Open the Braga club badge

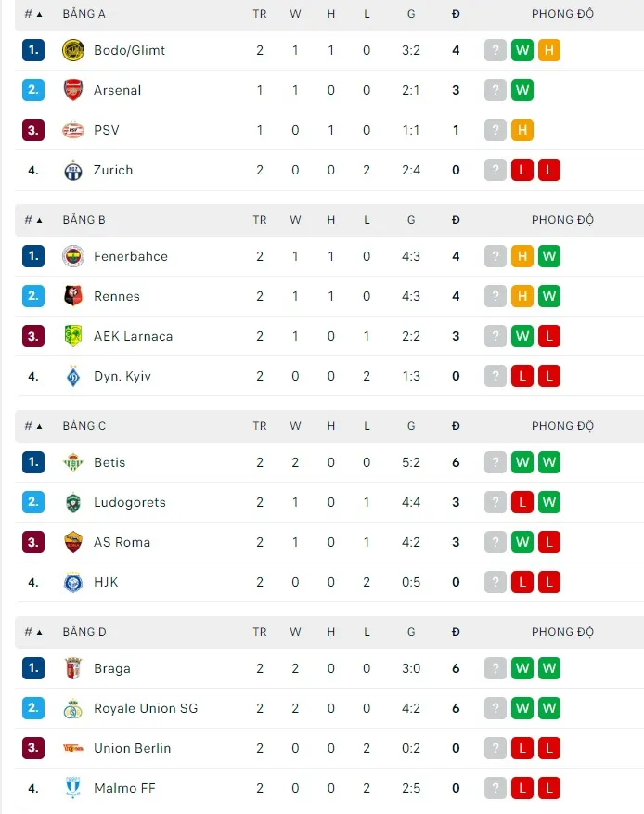72,668
